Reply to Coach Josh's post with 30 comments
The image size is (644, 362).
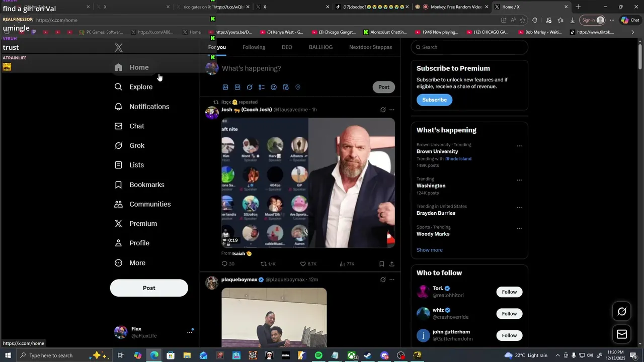click(228, 264)
